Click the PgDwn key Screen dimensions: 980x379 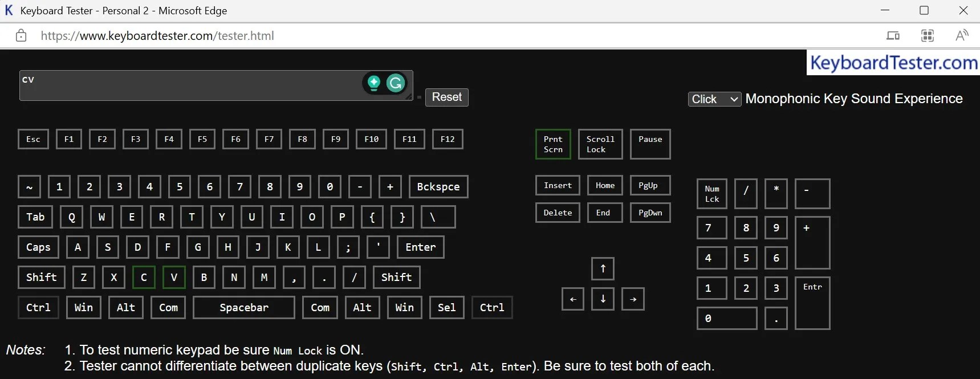tap(650, 213)
